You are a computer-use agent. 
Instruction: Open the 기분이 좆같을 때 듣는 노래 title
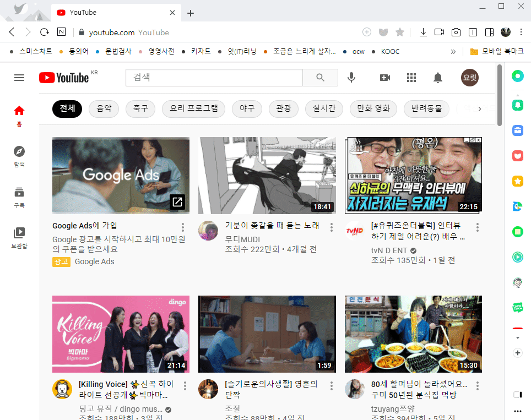(x=272, y=225)
